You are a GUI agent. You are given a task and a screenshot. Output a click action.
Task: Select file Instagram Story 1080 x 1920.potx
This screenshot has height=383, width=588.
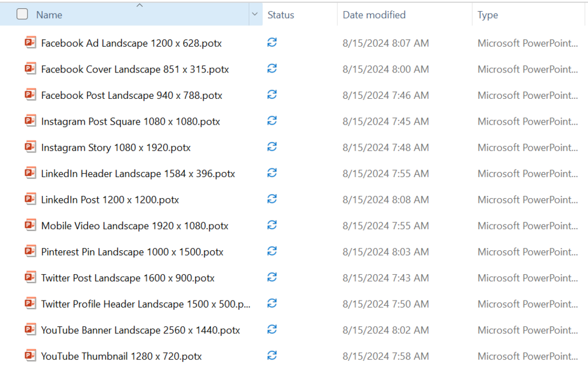tap(116, 148)
